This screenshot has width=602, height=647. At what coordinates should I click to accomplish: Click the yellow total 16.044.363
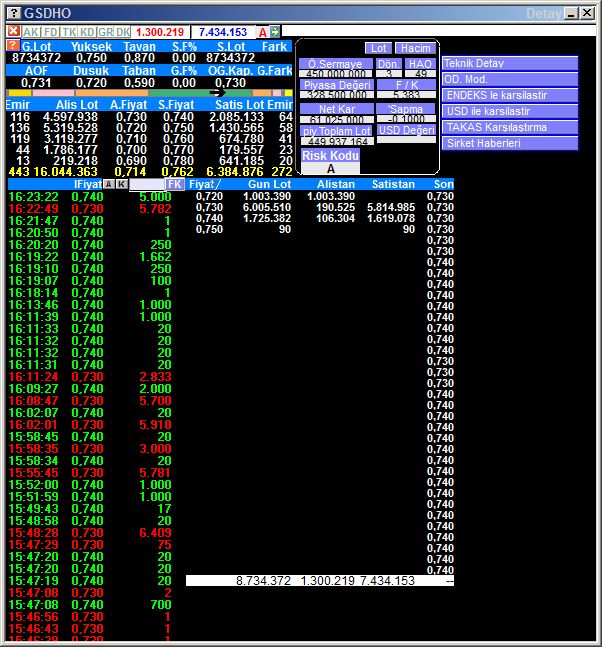click(66, 172)
